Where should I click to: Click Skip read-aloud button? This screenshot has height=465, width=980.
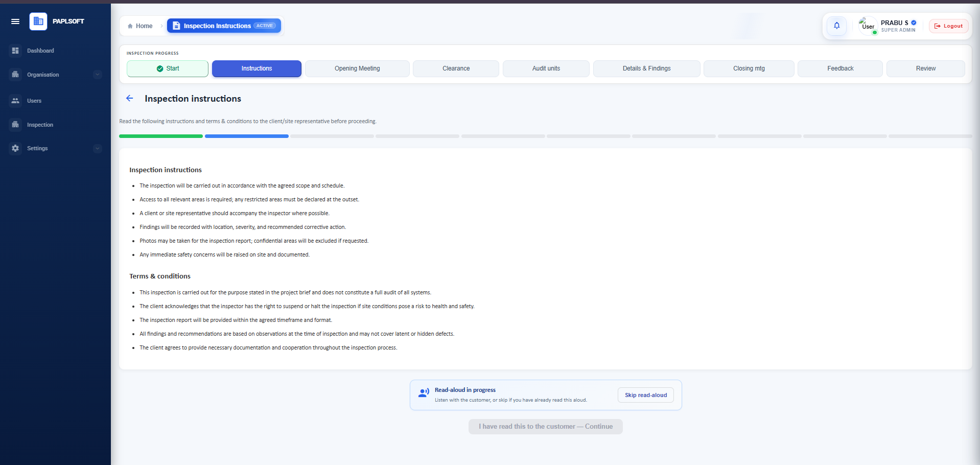[646, 395]
